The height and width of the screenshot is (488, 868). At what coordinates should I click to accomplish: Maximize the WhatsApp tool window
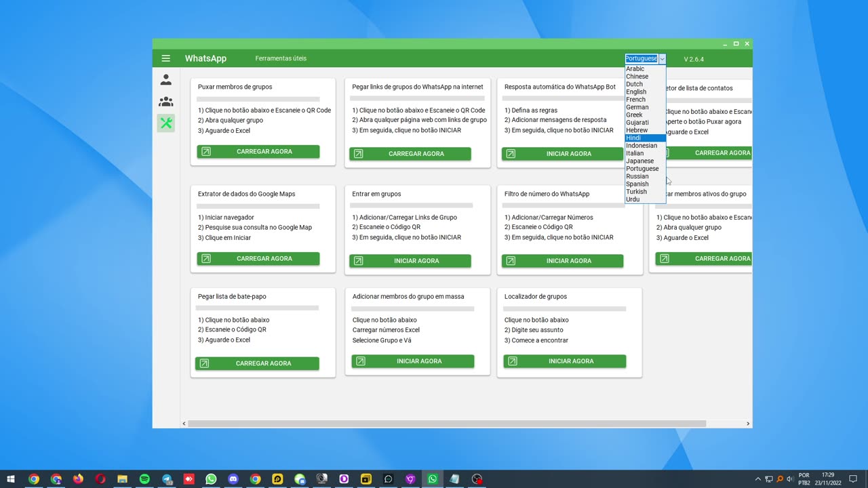tap(736, 43)
